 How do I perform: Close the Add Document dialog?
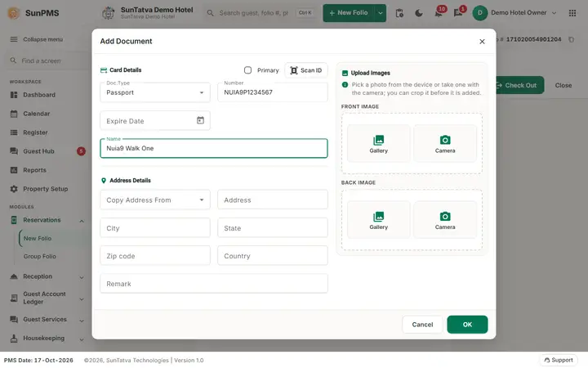(x=482, y=42)
